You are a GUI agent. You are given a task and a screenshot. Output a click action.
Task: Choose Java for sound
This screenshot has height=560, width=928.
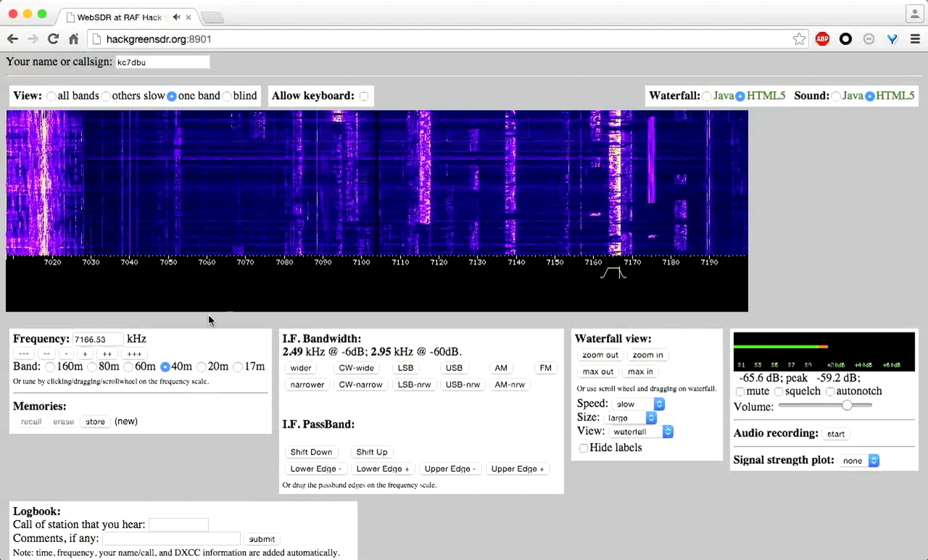836,96
